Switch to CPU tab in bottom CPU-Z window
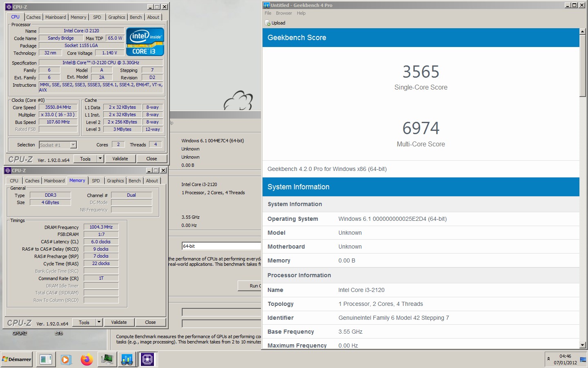The image size is (588, 368). (x=14, y=181)
